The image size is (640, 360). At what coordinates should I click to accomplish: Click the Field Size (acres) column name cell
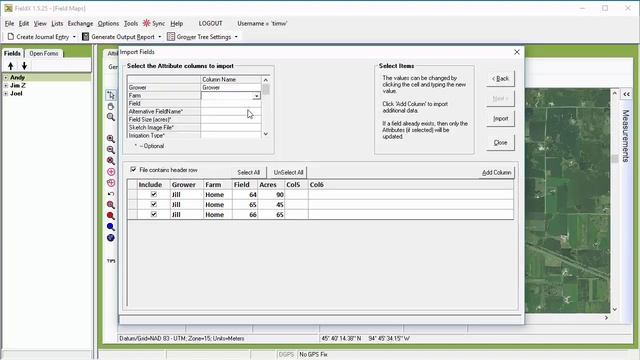tap(231, 120)
